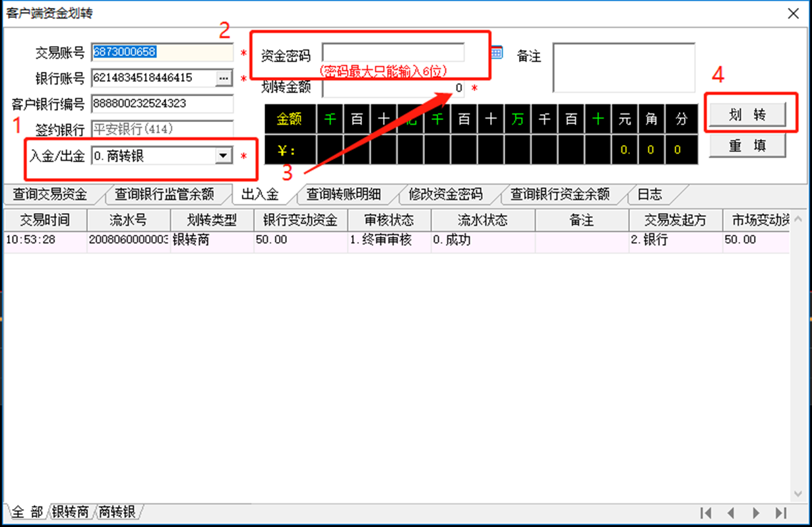Click the 2.银行 initiator cell
Image resolution: width=812 pixels, height=527 pixels.
(x=675, y=241)
